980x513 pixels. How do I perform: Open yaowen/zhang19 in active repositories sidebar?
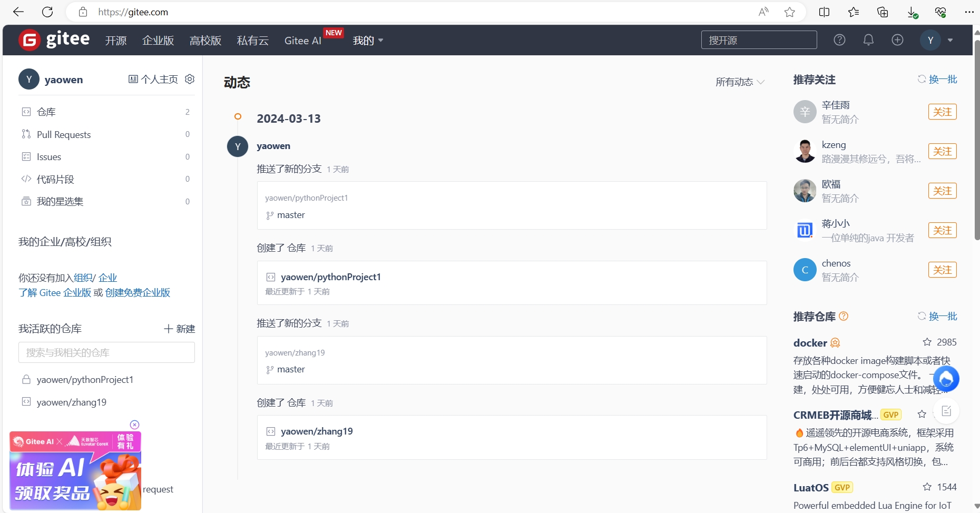tap(72, 402)
